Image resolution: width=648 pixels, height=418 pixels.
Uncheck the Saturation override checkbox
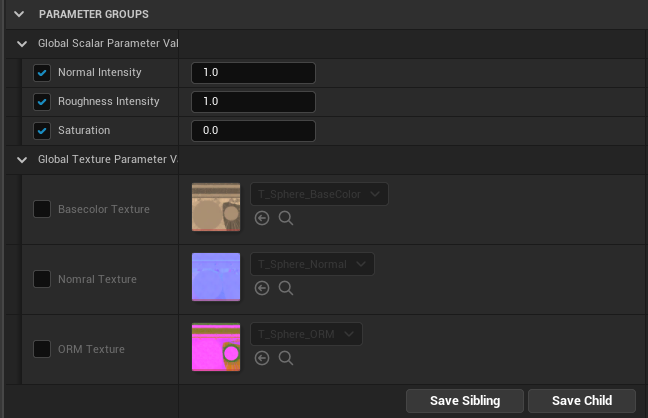point(42,131)
